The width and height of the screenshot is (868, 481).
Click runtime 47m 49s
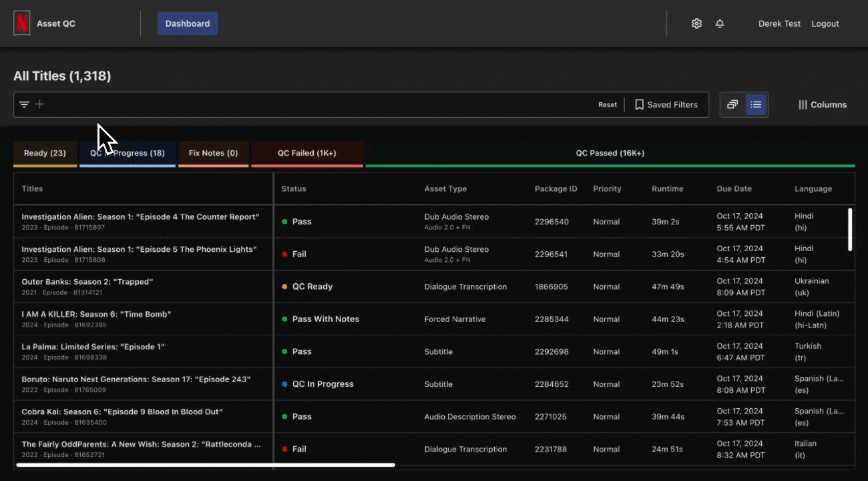pos(668,287)
